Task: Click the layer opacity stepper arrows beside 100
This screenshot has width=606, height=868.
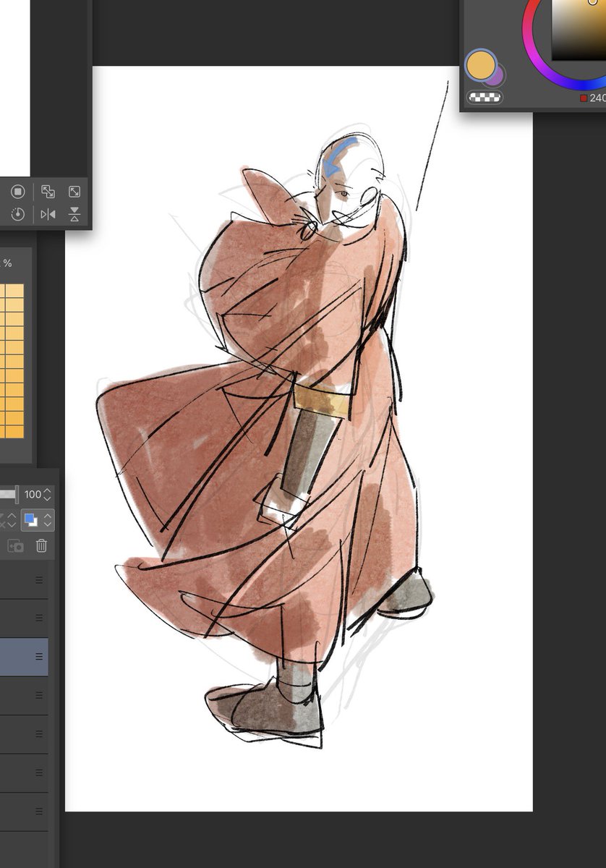Action: point(48,495)
